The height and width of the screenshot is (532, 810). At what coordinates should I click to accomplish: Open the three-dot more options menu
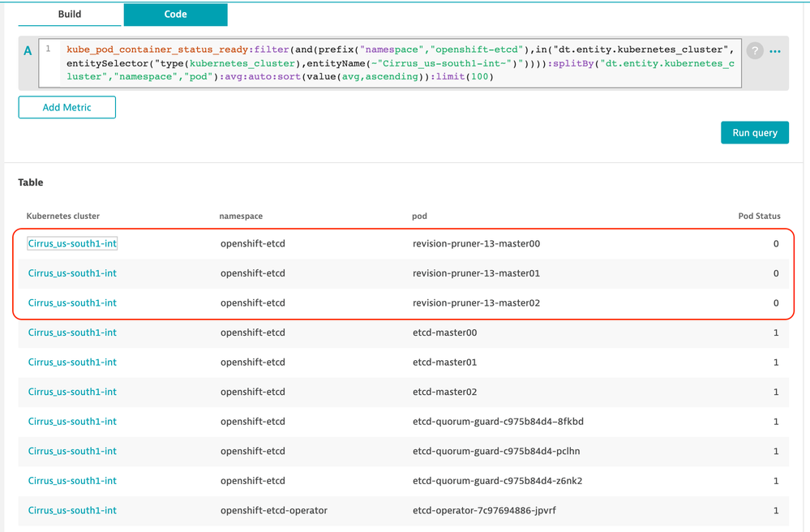(x=775, y=51)
